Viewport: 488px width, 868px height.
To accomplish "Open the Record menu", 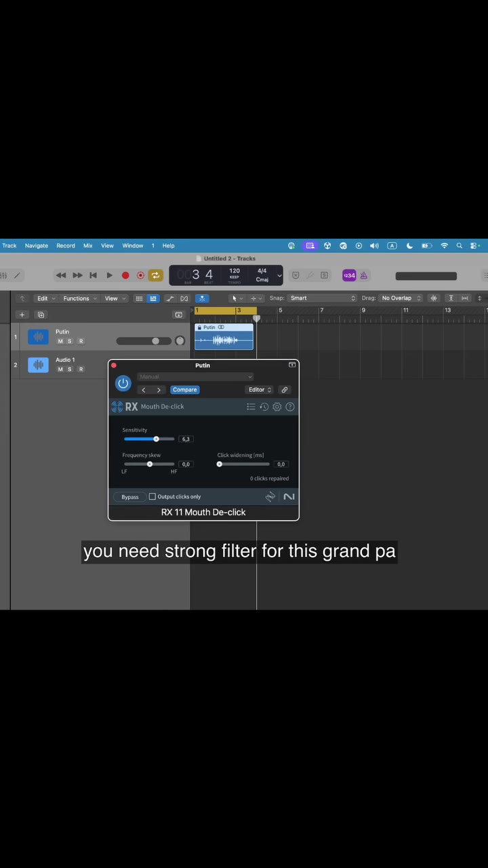I will [66, 245].
